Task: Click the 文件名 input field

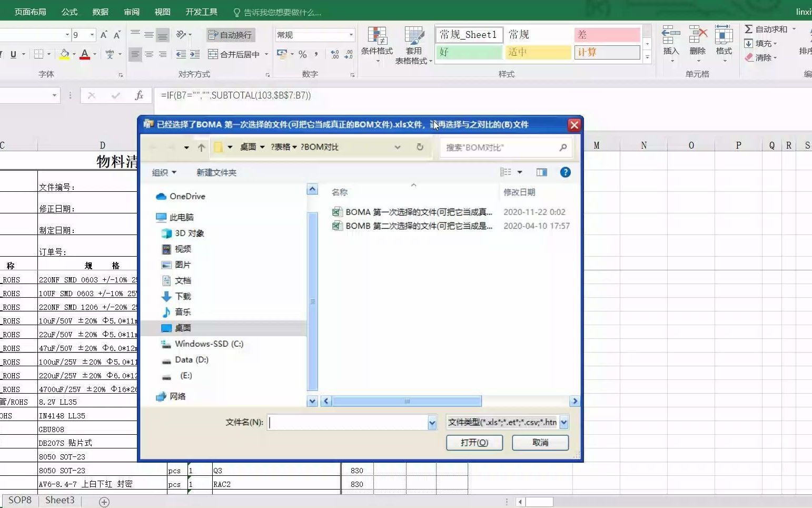Action: [348, 422]
